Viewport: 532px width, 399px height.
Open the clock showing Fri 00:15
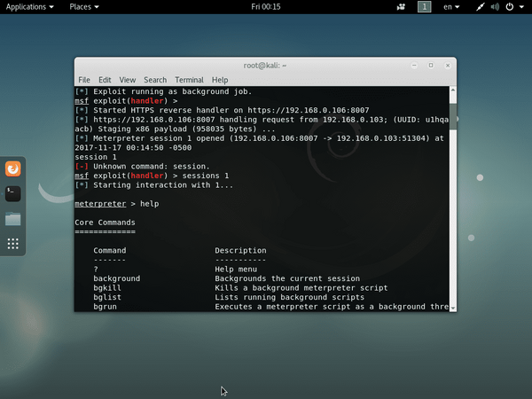[x=266, y=7]
